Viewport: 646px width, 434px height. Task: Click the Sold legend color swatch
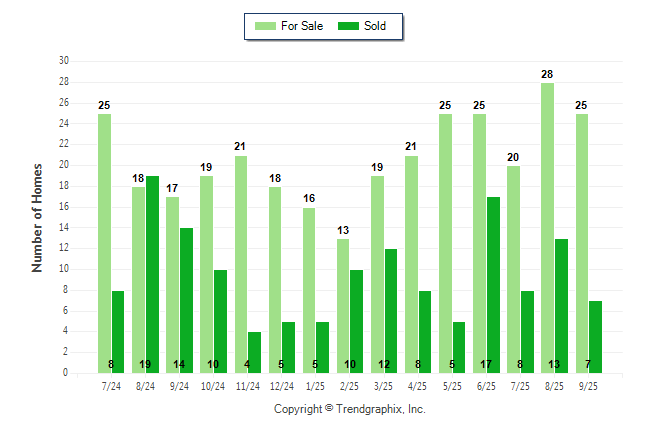(x=349, y=26)
